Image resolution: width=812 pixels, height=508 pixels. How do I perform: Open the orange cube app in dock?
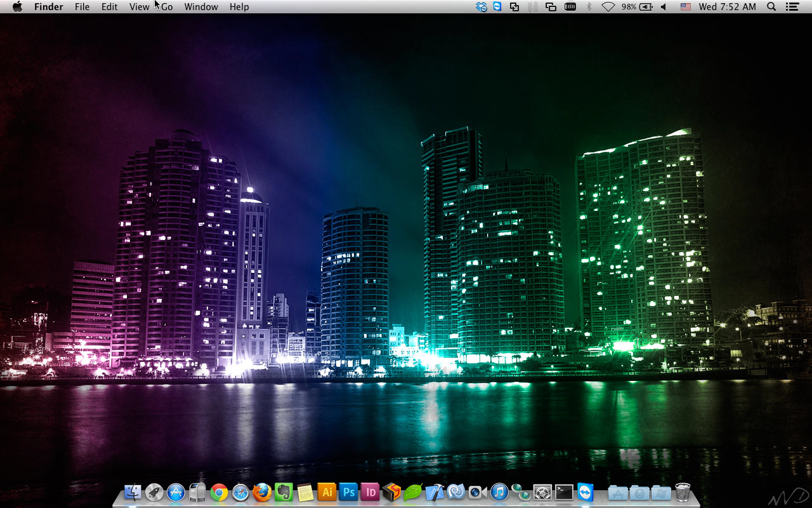pos(391,492)
